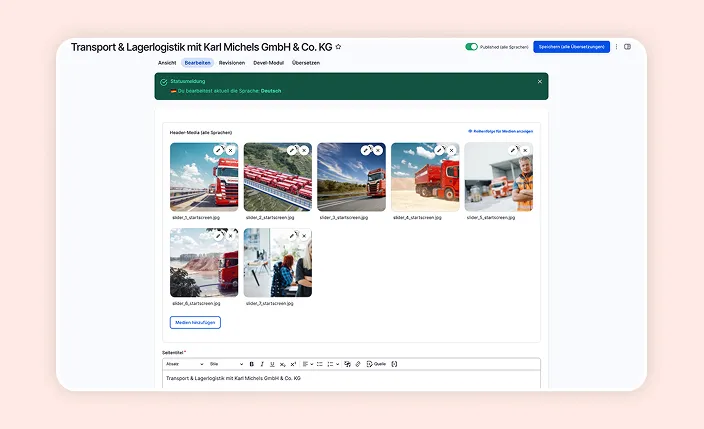Switch to the Revisionen tab

coord(232,63)
